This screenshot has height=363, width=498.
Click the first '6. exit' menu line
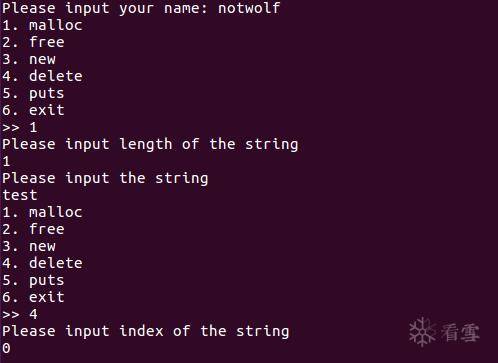point(33,110)
